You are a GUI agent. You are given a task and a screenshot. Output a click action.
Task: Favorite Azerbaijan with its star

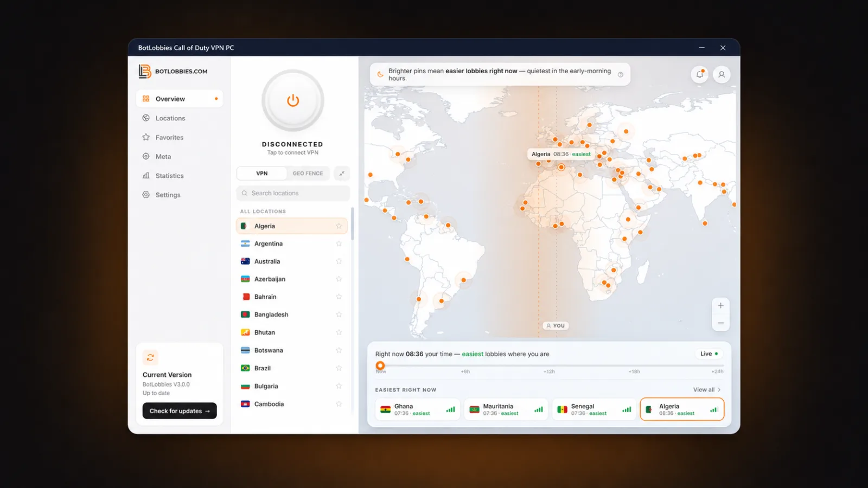(x=339, y=279)
